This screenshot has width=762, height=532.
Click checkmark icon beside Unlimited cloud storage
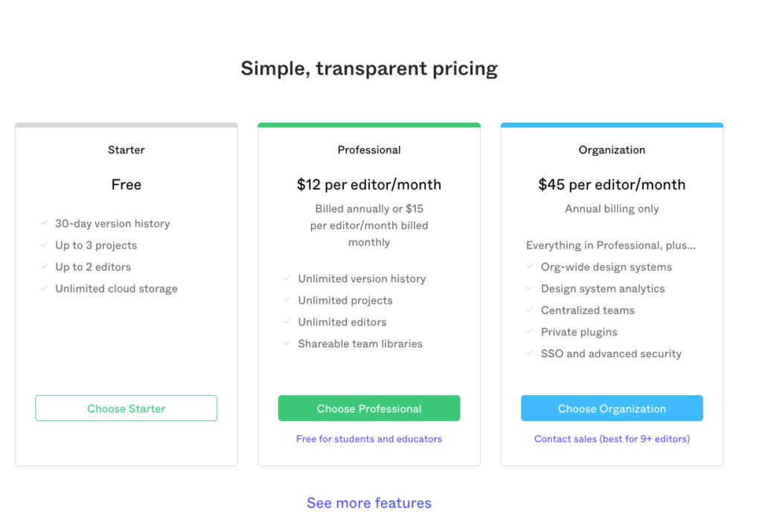[x=44, y=288]
